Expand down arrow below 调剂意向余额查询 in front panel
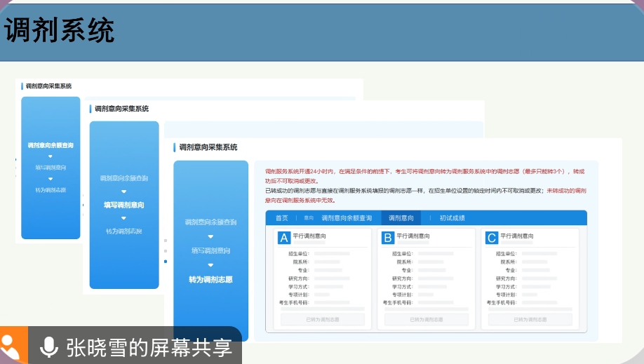 coord(210,236)
